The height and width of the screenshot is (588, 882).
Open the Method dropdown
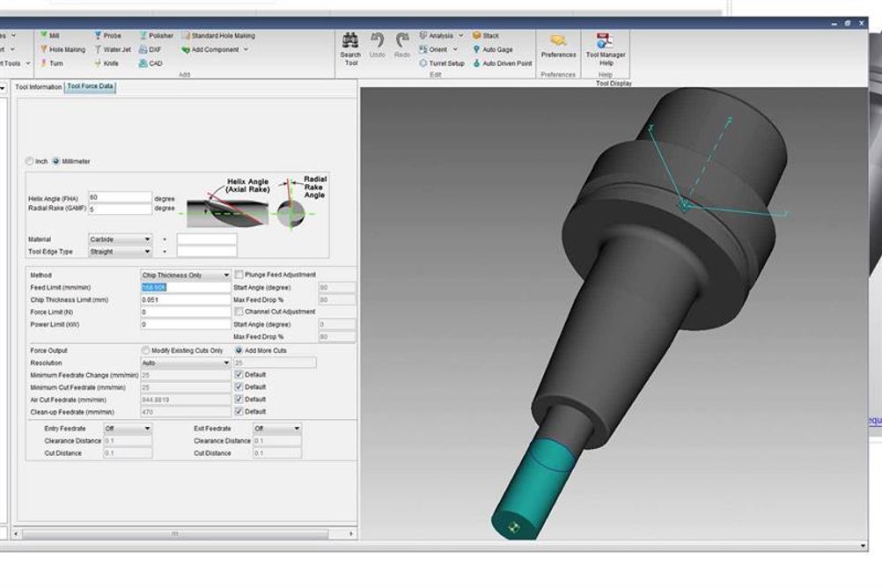(185, 276)
